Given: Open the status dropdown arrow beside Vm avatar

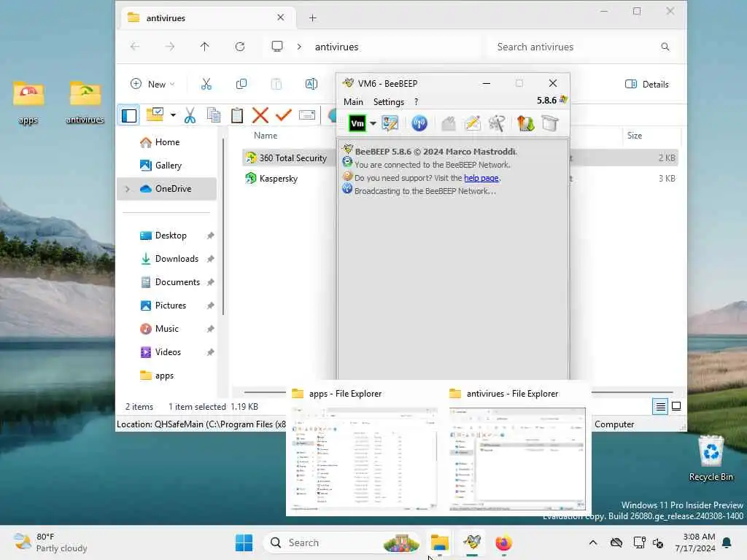Looking at the screenshot, I should [373, 124].
